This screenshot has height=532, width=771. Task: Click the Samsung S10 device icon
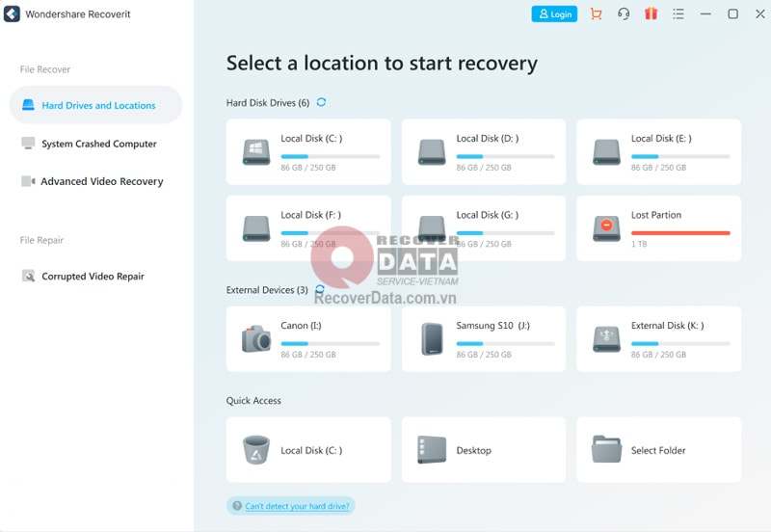click(432, 339)
